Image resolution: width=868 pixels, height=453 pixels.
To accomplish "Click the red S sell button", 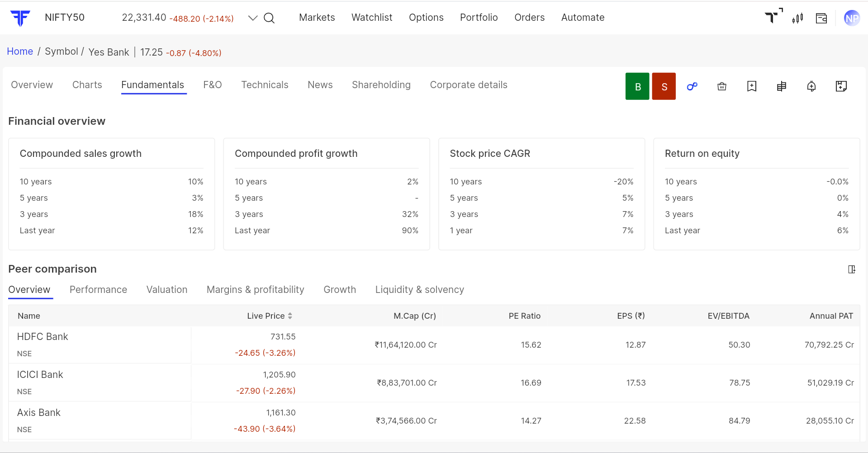I will (x=664, y=86).
